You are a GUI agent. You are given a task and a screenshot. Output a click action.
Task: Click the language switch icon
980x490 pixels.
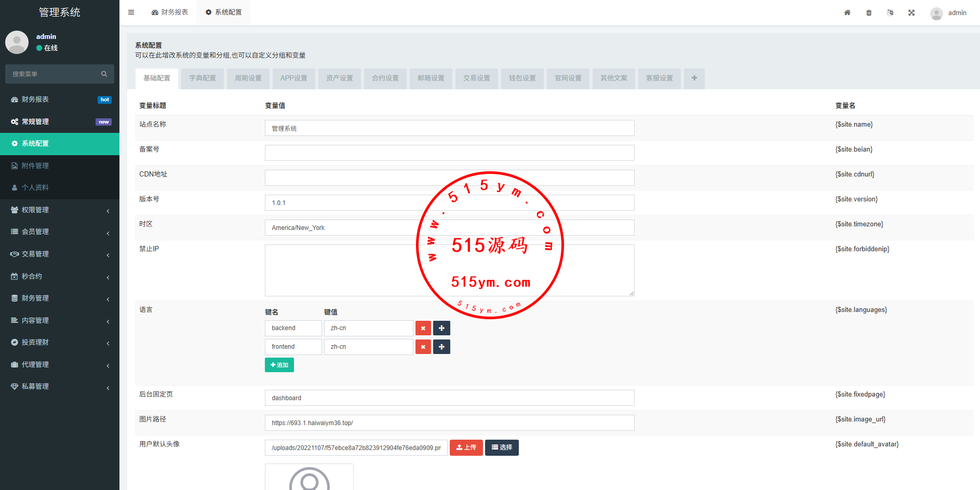[x=890, y=13]
